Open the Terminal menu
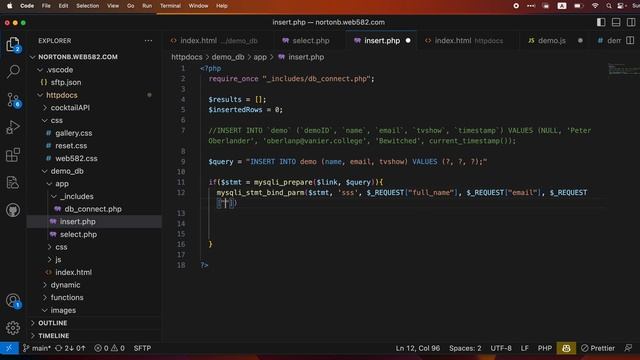Viewport: 640px width, 360px height. pyautogui.click(x=170, y=6)
